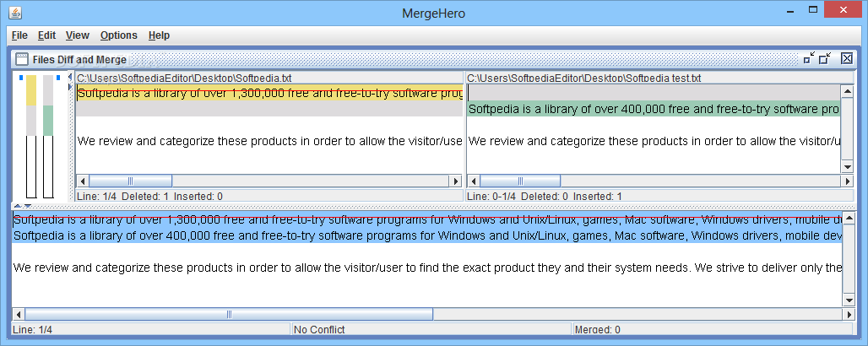Select green 400,000 line in right pane

[654, 109]
